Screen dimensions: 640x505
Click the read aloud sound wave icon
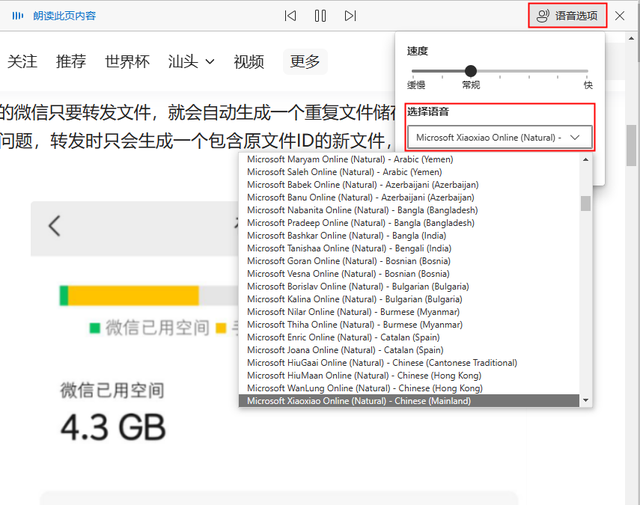pyautogui.click(x=18, y=16)
